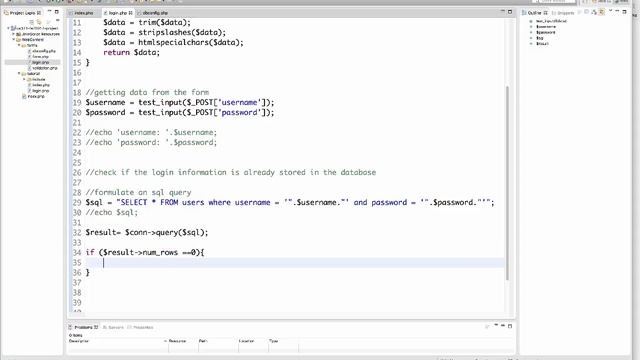Toggle Link with Editor in Project Explorer

[39, 22]
